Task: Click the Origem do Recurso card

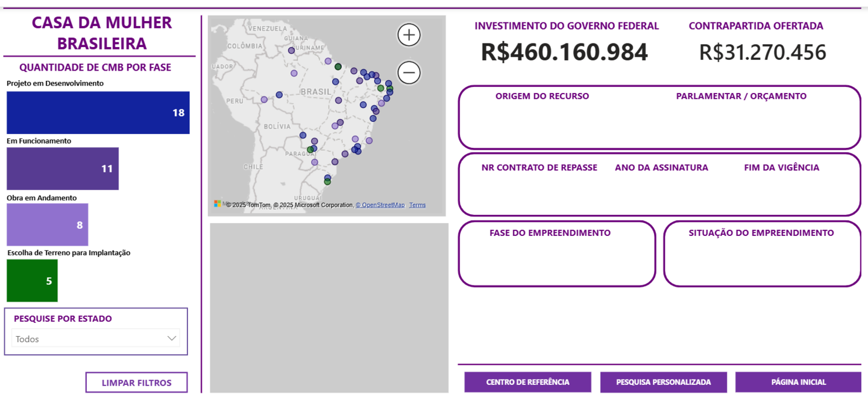Action: pyautogui.click(x=542, y=118)
